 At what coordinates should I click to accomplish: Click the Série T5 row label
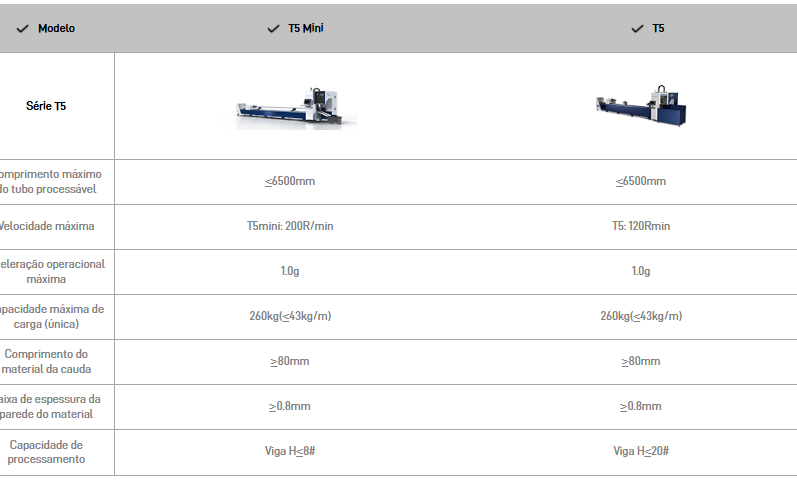coord(46,106)
